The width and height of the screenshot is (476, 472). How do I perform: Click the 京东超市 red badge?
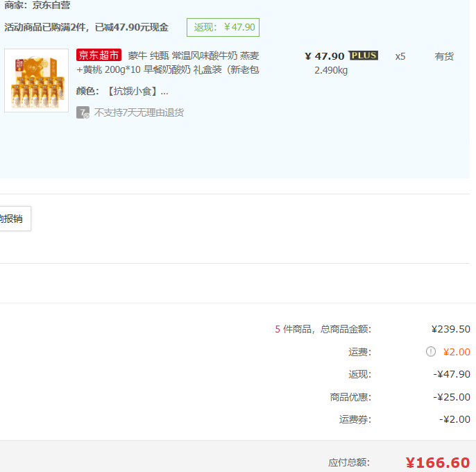(x=99, y=56)
